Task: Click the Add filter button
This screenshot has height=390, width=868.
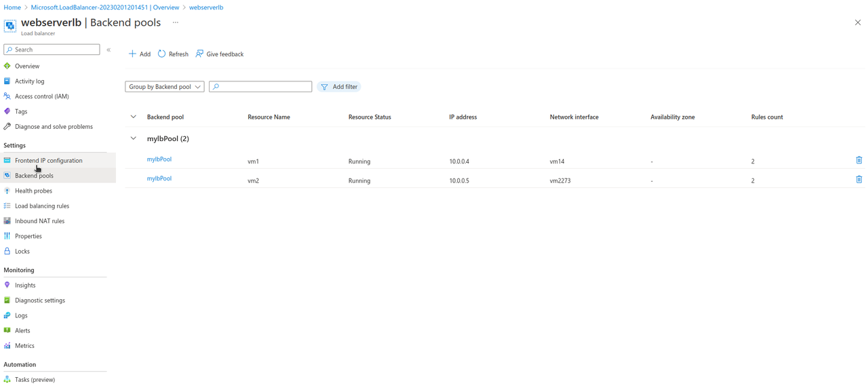Action: coord(339,87)
